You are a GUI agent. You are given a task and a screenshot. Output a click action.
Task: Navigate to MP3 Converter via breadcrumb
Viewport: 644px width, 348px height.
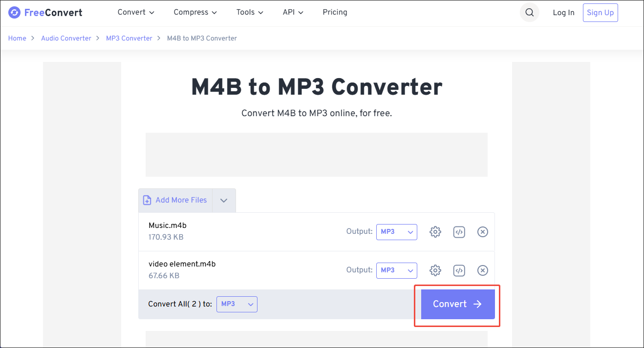(x=129, y=38)
